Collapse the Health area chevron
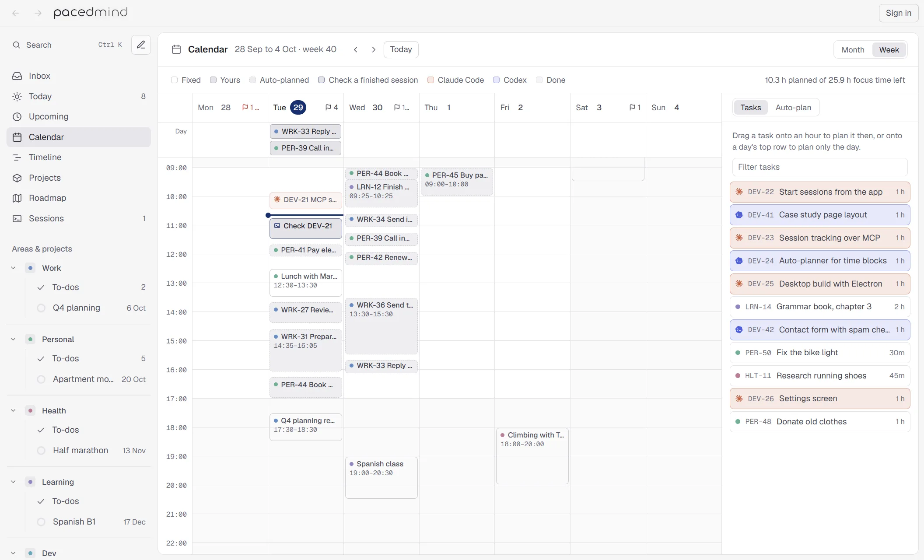Screen dimensions: 924x560 [13, 411]
